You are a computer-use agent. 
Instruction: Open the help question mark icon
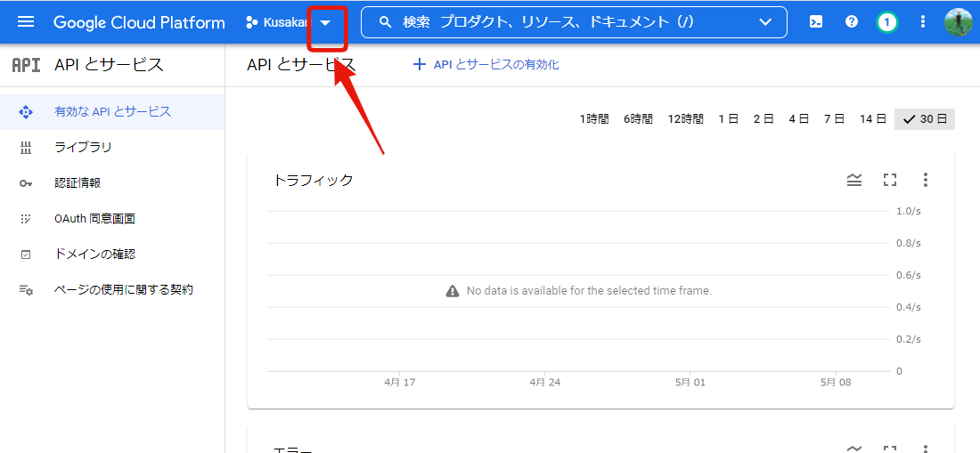[x=851, y=22]
